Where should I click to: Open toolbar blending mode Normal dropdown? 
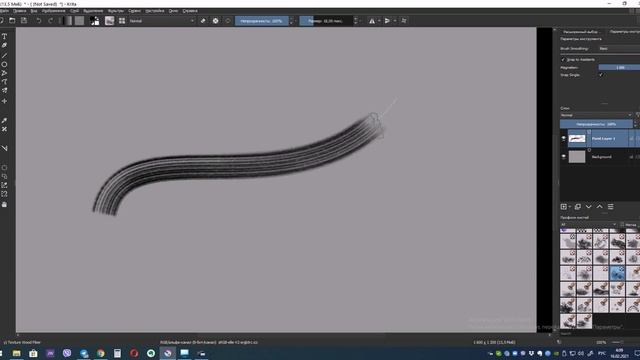click(162, 21)
